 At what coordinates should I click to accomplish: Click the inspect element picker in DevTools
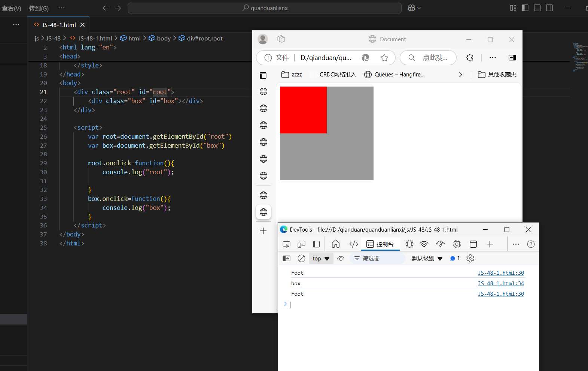click(286, 244)
